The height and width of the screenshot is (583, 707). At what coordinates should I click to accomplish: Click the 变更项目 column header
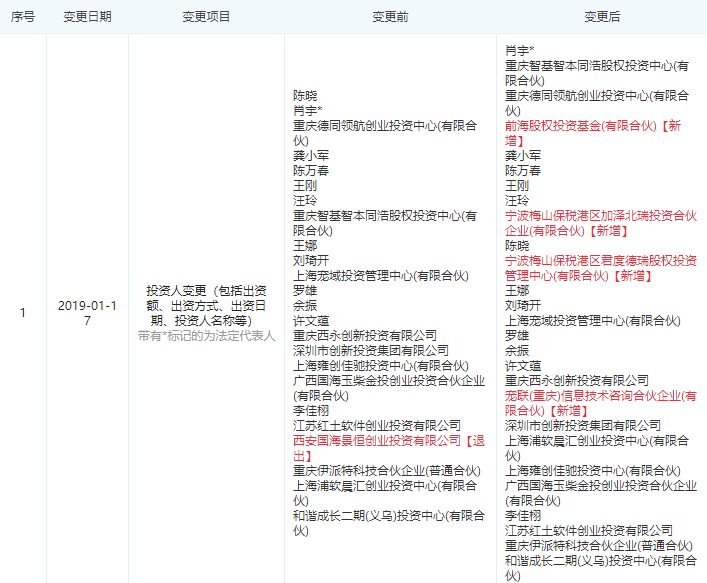point(206,17)
